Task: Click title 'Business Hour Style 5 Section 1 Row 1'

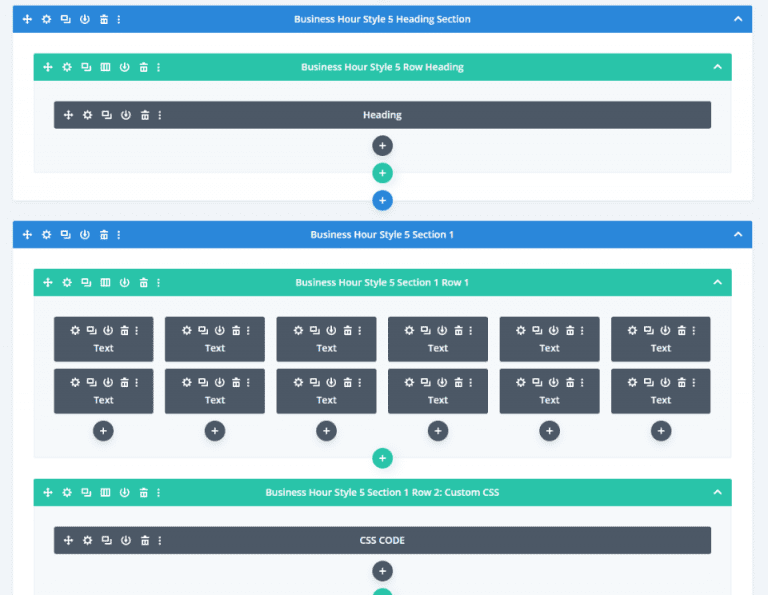Action: pos(382,283)
